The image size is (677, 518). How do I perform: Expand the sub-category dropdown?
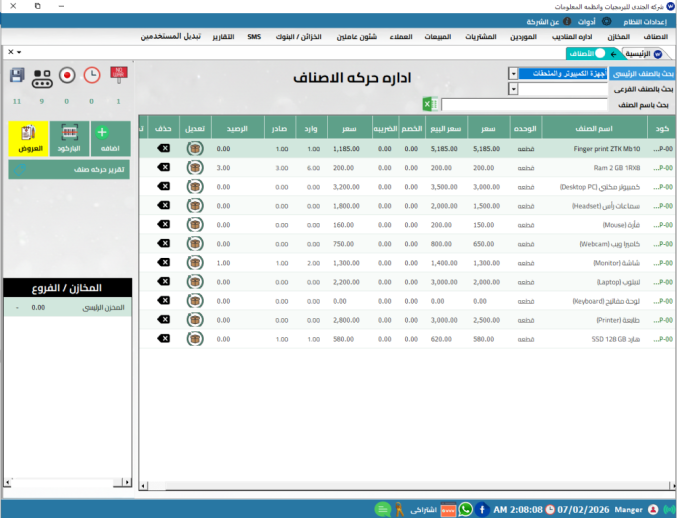(512, 89)
